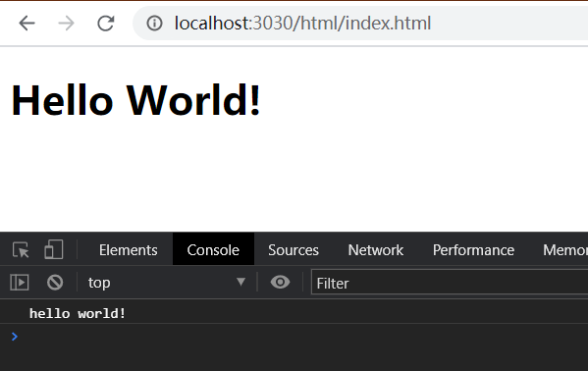Reload the current page
Image resolution: width=588 pixels, height=371 pixels.
coord(106,24)
